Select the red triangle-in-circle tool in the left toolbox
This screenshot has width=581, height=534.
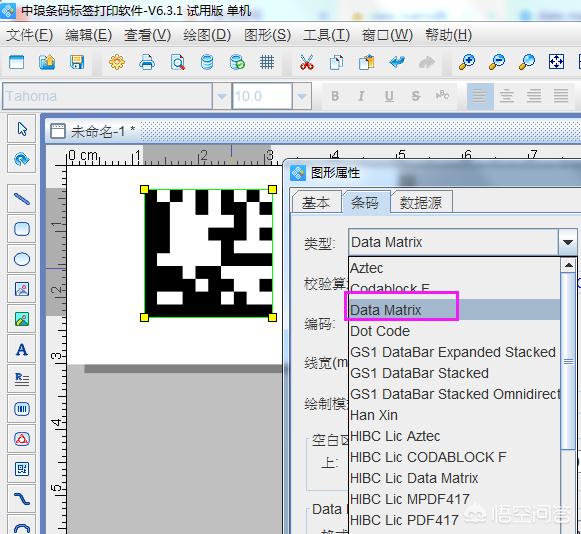point(22,439)
